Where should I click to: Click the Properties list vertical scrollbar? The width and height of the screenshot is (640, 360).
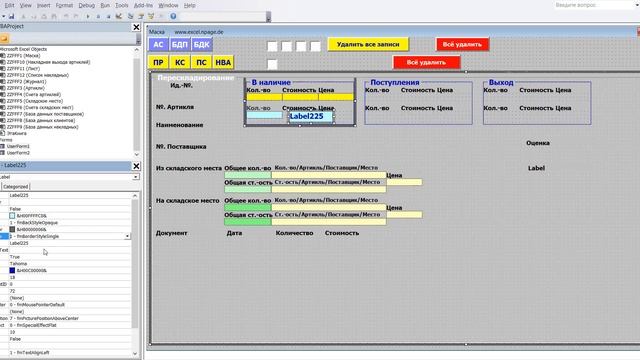tap(135, 274)
